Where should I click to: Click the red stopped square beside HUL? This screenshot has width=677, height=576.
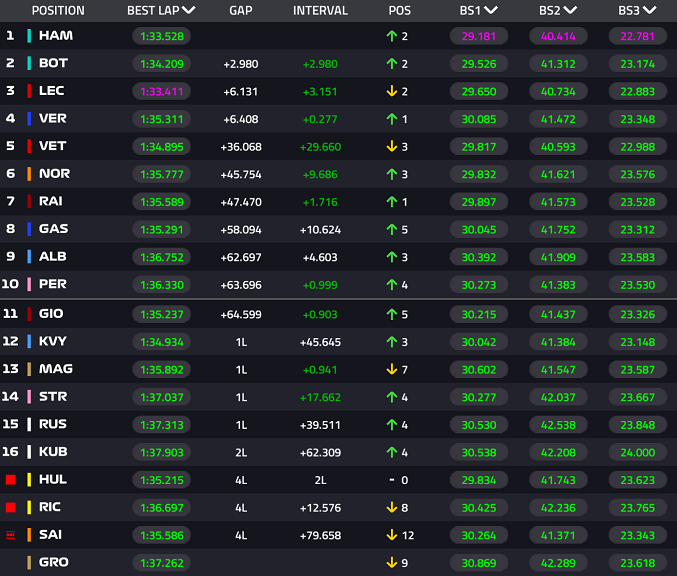coord(11,479)
